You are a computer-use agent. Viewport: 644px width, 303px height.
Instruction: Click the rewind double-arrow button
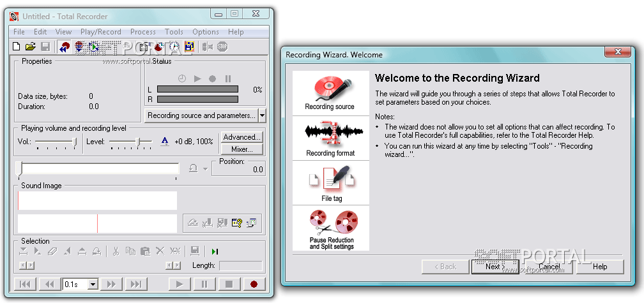click(x=50, y=284)
